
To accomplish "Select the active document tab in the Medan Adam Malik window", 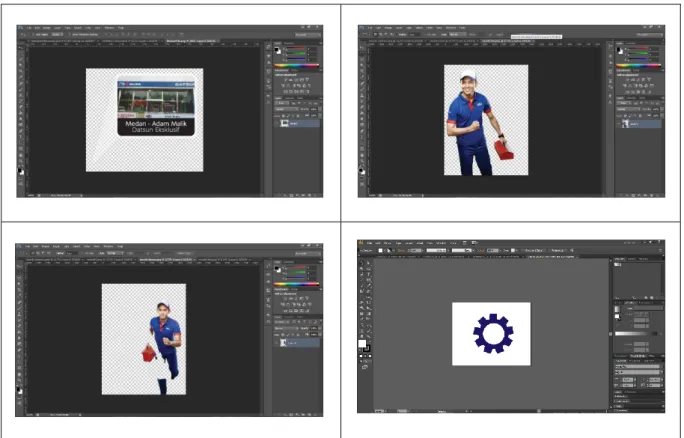I will (x=191, y=41).
